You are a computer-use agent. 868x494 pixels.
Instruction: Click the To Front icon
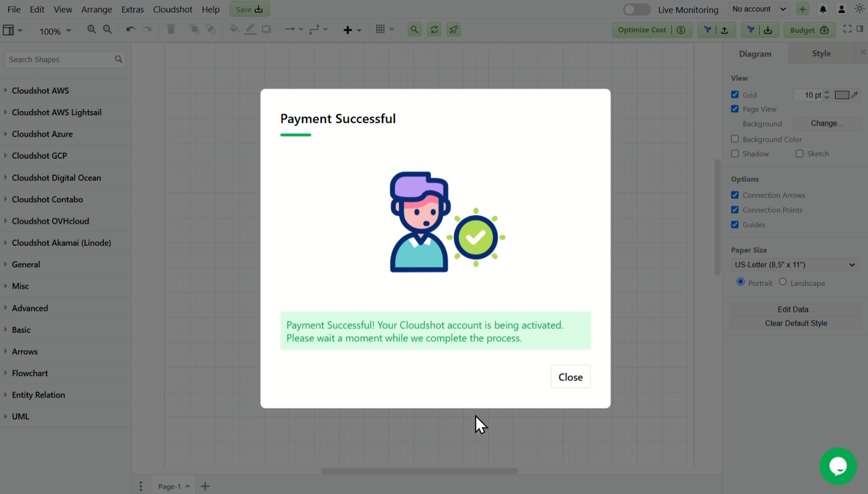click(x=194, y=29)
